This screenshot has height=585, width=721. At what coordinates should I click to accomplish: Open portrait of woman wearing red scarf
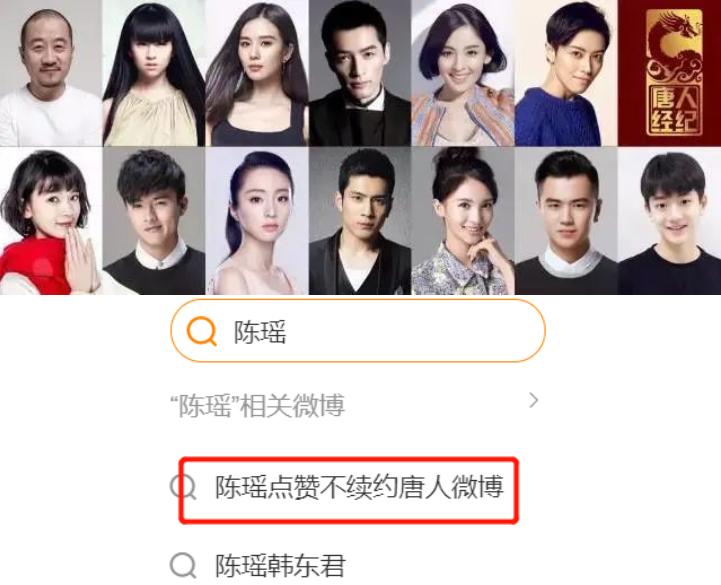click(x=51, y=221)
